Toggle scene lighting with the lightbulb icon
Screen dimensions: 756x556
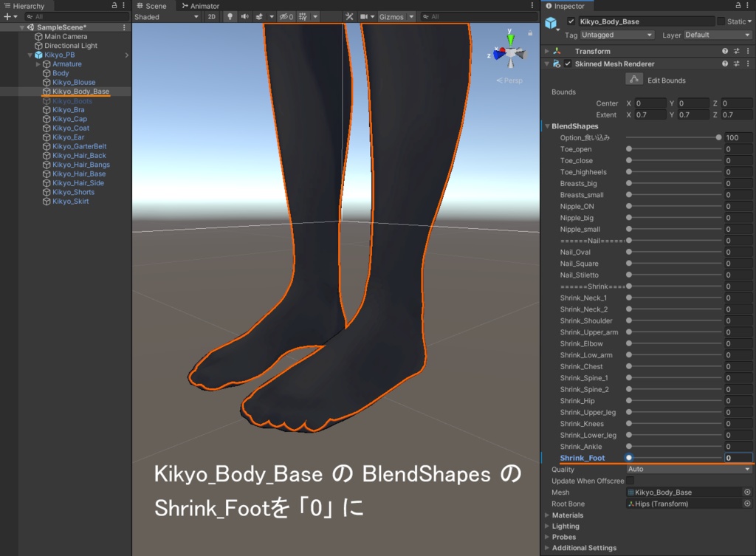coord(229,16)
